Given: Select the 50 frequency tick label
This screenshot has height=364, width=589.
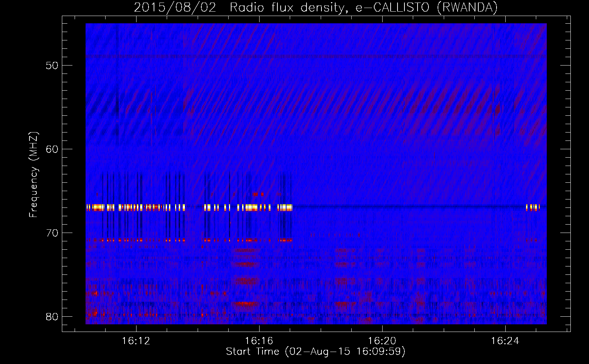Looking at the screenshot, I should pyautogui.click(x=52, y=66).
